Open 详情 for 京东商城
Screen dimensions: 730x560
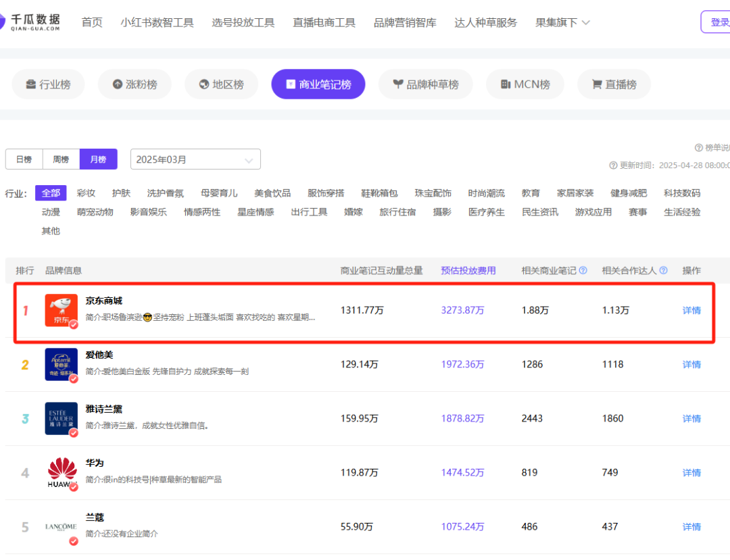691,310
